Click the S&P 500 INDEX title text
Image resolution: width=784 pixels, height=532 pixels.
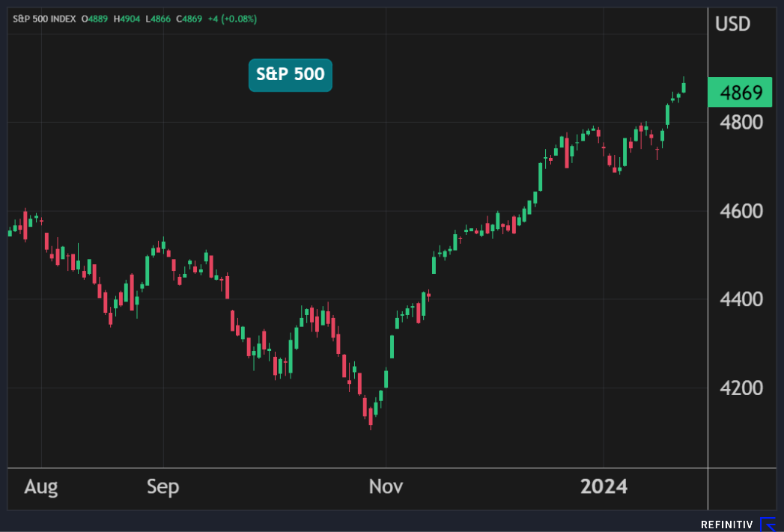tap(44, 19)
